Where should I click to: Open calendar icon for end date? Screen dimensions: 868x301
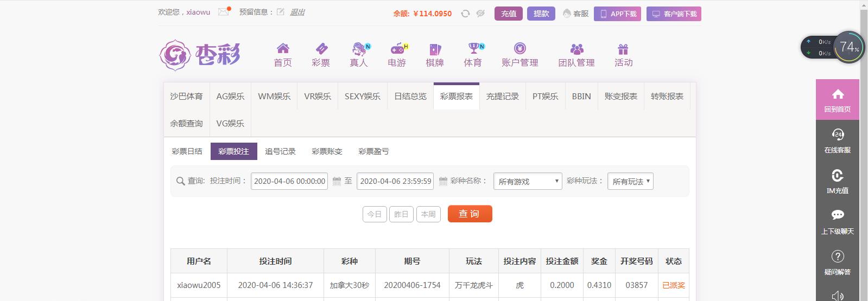pos(443,181)
